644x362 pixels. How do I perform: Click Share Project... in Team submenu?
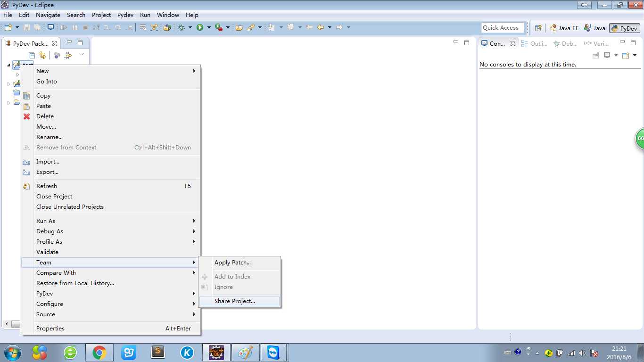pos(239,301)
